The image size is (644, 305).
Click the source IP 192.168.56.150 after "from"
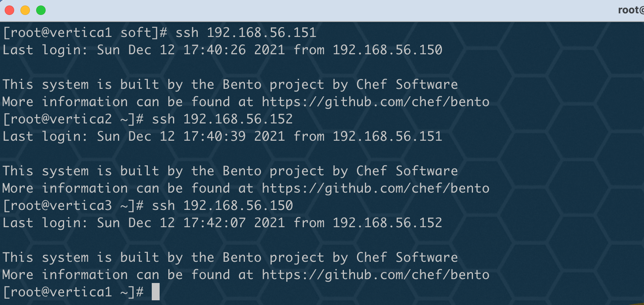pos(388,50)
